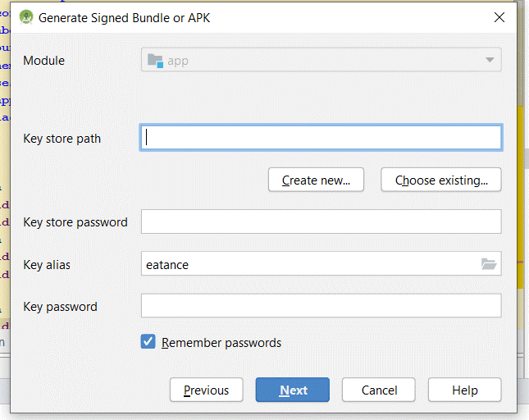Open Choose existing... keystore browser
This screenshot has width=529, height=420.
click(x=441, y=180)
